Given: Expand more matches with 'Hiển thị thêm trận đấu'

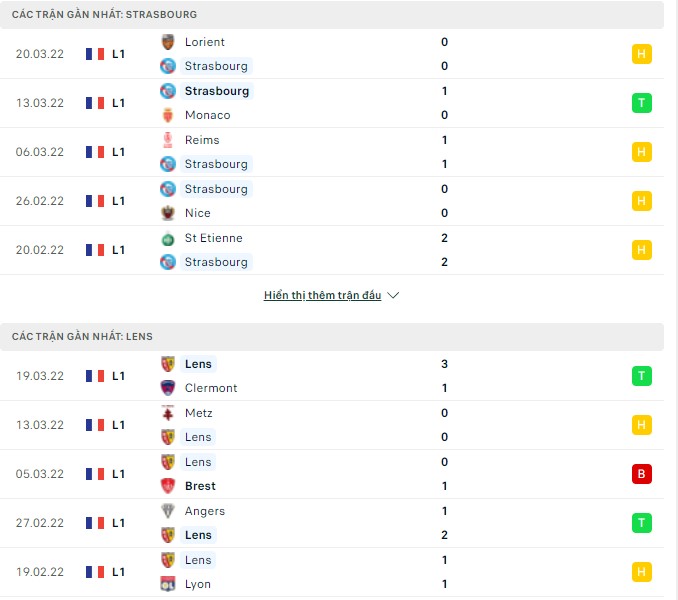Looking at the screenshot, I should point(323,296).
